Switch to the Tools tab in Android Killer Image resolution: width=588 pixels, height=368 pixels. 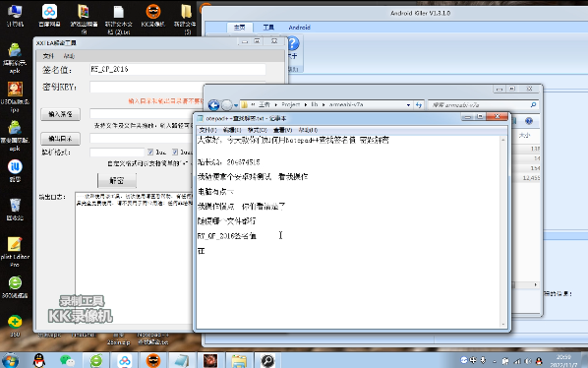coord(268,28)
